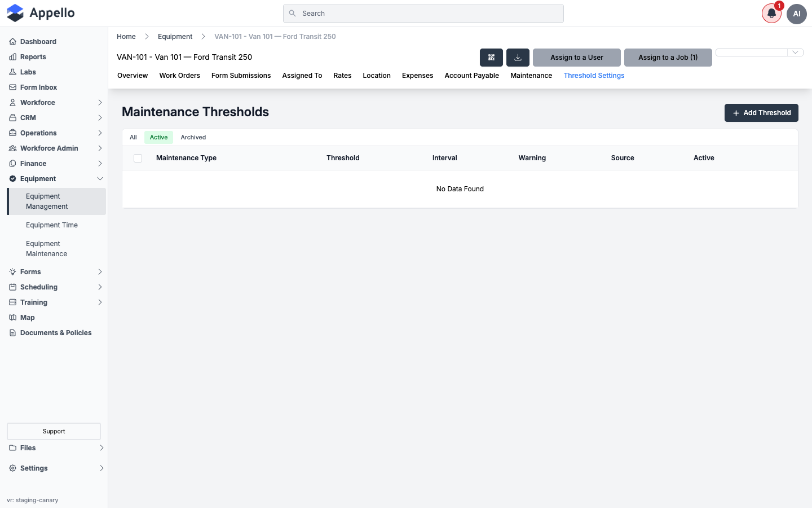Go to Home breadcrumb
812x518 pixels.
point(126,37)
